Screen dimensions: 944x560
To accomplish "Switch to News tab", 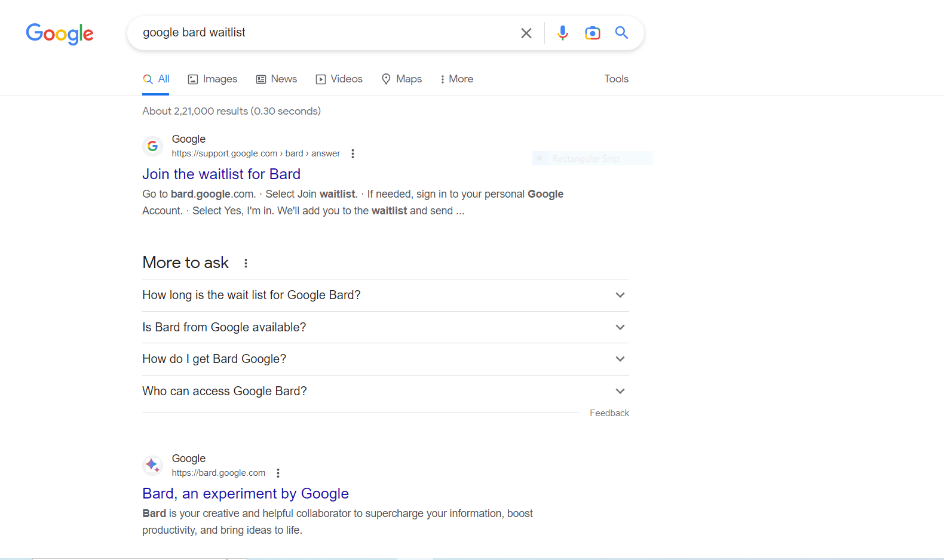I will [x=277, y=79].
